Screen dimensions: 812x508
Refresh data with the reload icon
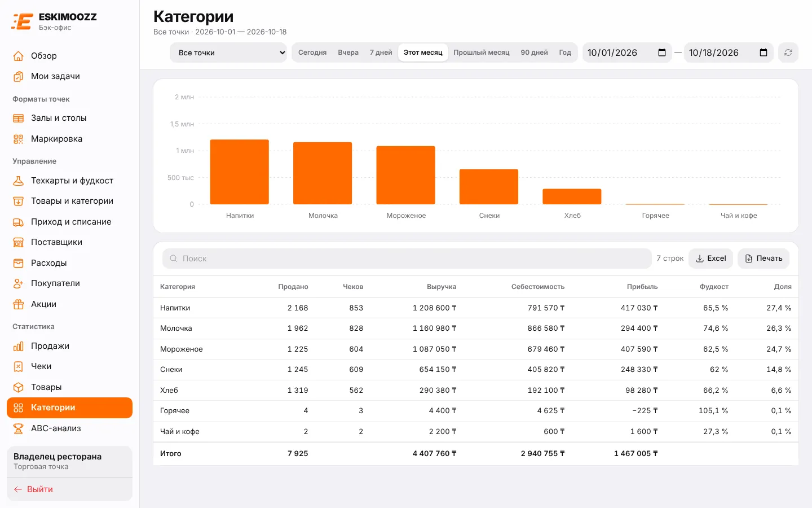788,52
